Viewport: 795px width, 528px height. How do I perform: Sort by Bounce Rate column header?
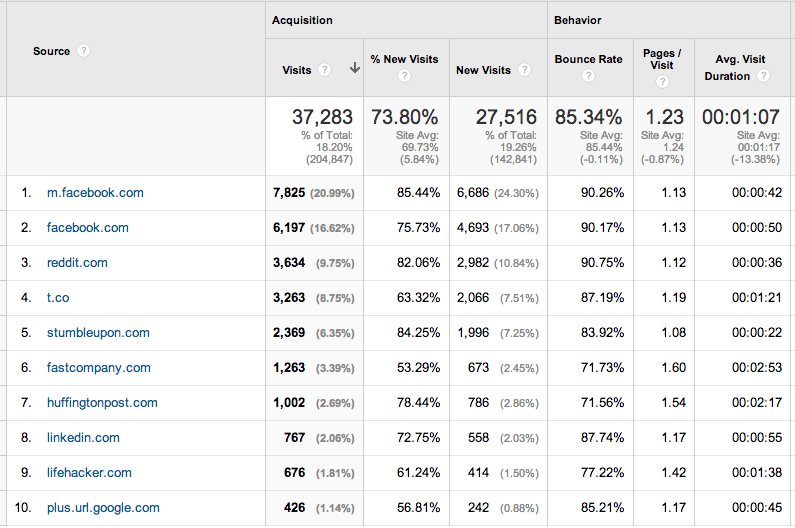tap(588, 59)
